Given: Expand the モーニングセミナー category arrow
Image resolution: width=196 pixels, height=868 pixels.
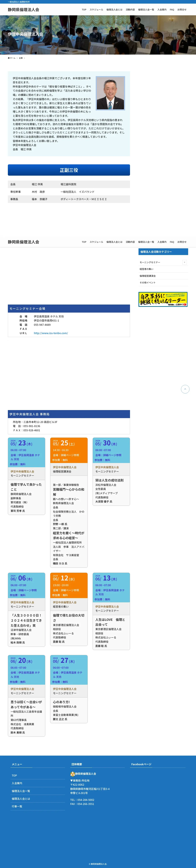Looking at the screenshot, I should 184,262.
